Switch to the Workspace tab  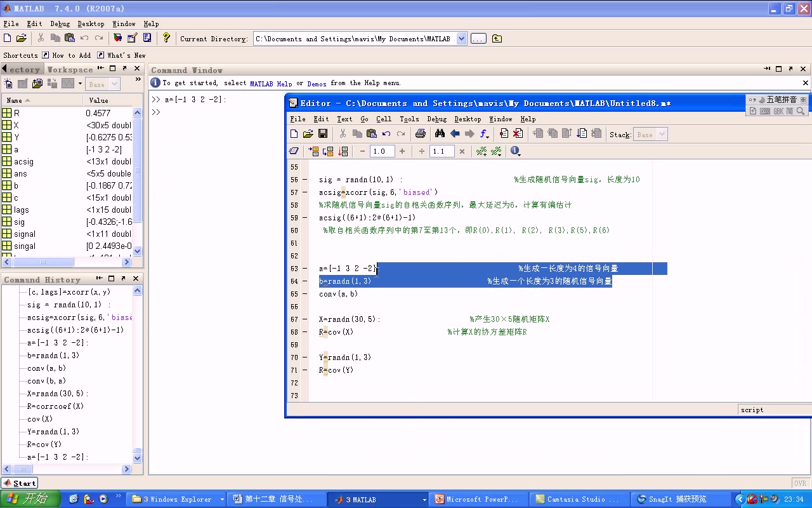(70, 69)
